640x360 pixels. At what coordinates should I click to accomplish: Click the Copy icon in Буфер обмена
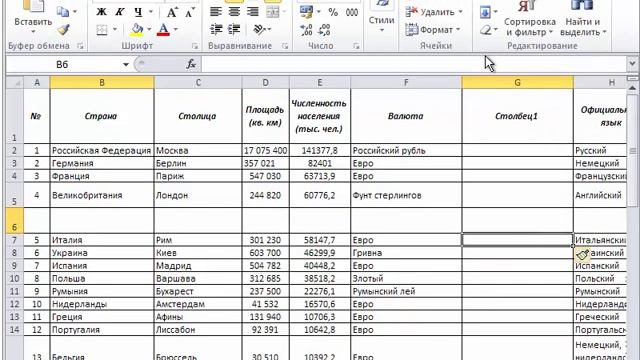[x=63, y=12]
